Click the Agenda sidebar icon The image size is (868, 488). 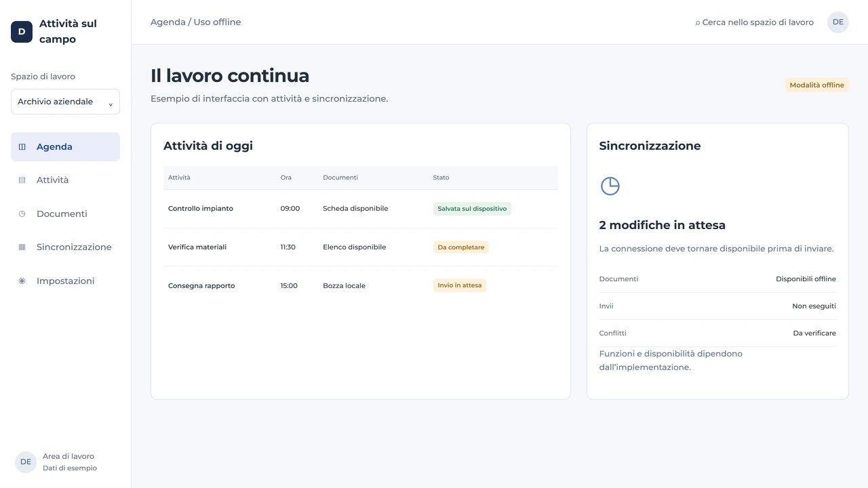22,147
